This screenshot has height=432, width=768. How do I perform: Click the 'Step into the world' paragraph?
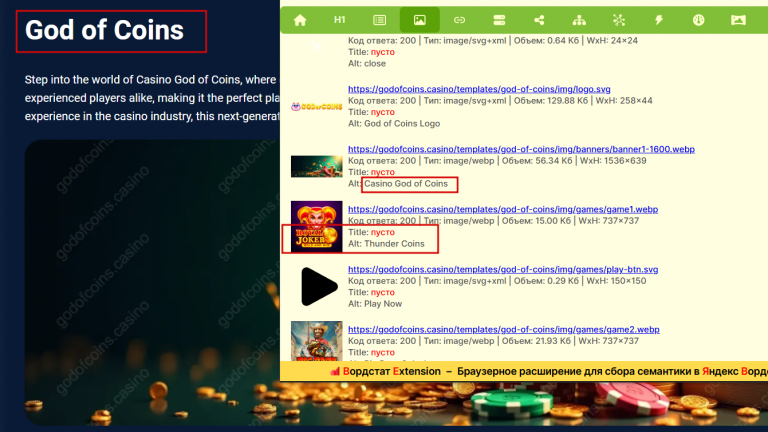tap(152, 98)
